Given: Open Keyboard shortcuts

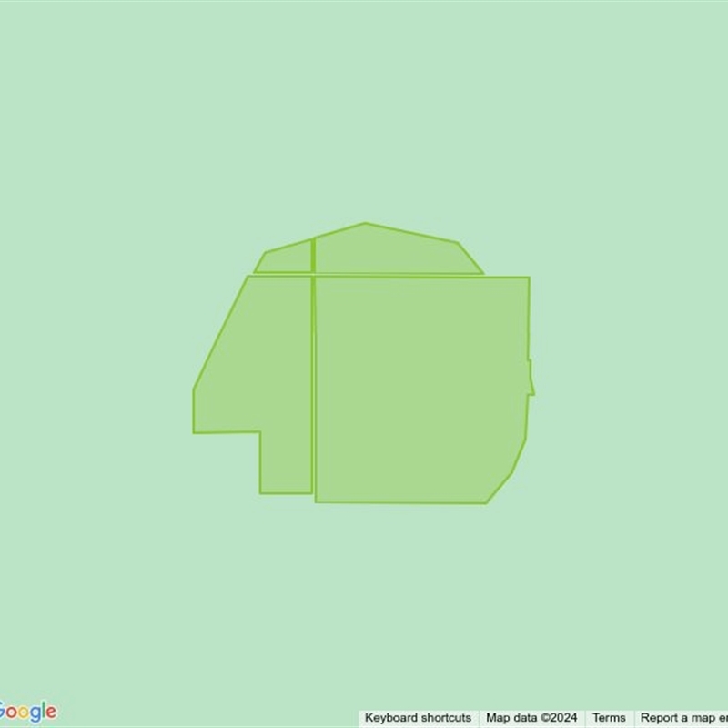Looking at the screenshot, I should click(x=418, y=718).
